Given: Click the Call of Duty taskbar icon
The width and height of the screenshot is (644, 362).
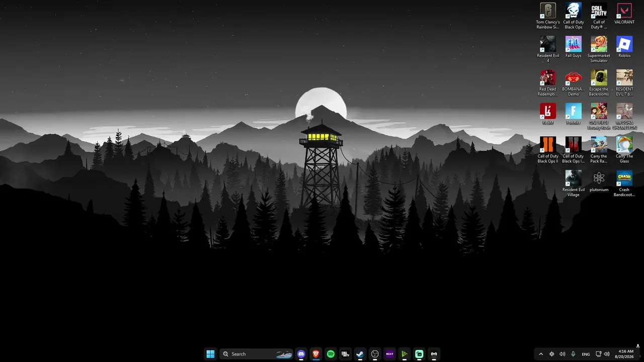Looking at the screenshot, I should click(345, 354).
